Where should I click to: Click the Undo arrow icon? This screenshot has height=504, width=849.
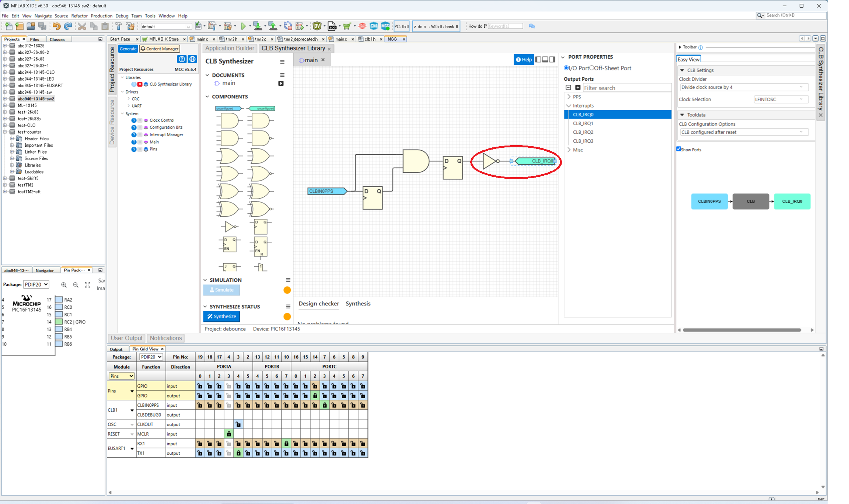click(56, 26)
